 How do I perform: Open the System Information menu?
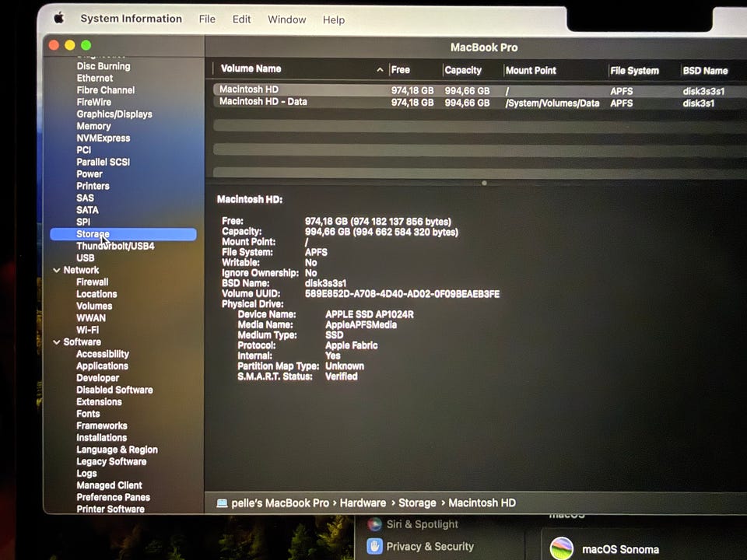(131, 19)
